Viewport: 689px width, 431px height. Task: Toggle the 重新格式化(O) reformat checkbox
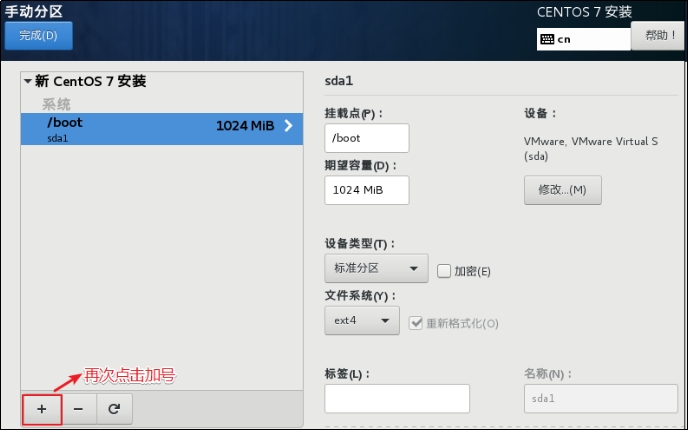click(416, 323)
